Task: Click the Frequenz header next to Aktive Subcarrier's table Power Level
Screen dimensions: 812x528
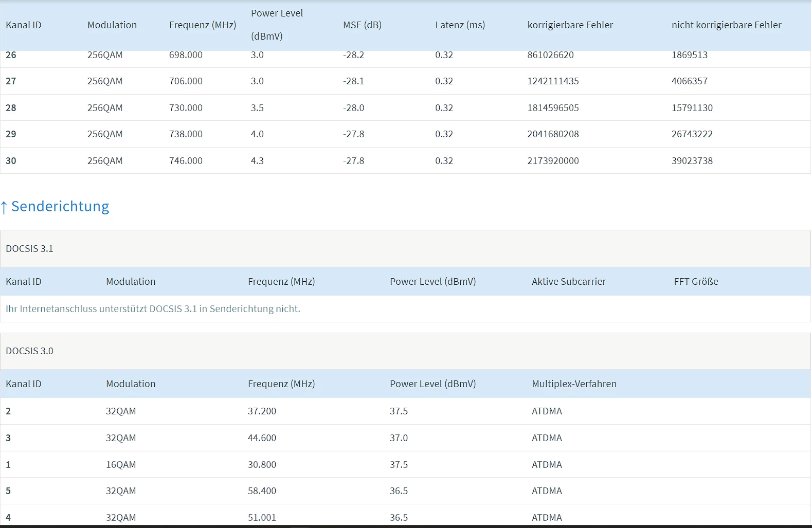Action: pyautogui.click(x=281, y=282)
